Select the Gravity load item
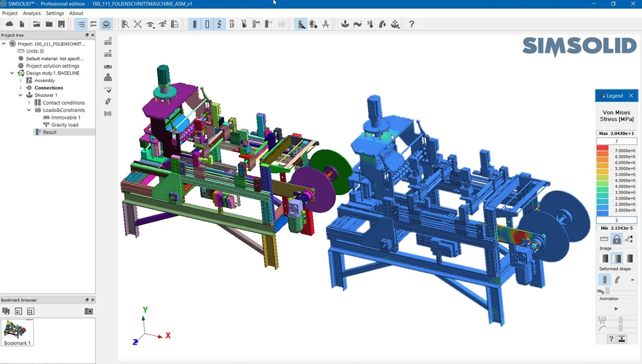 tap(64, 125)
